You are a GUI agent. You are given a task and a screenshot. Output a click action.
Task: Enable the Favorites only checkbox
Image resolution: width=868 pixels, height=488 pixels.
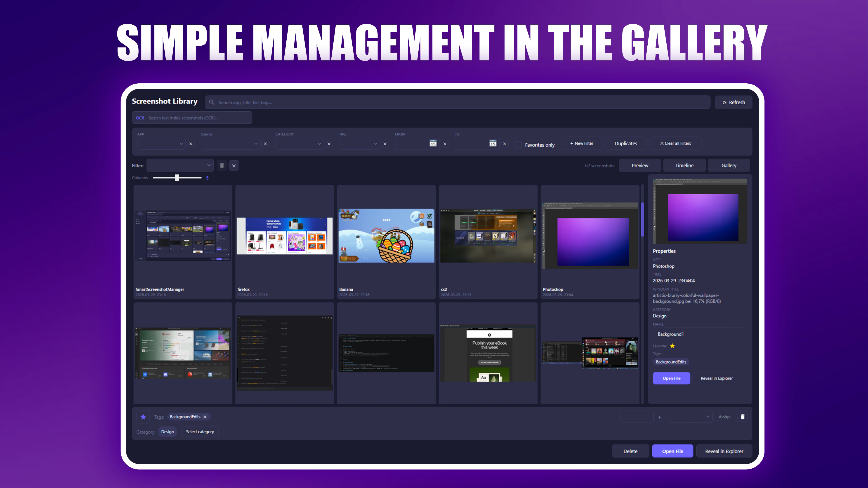click(518, 145)
